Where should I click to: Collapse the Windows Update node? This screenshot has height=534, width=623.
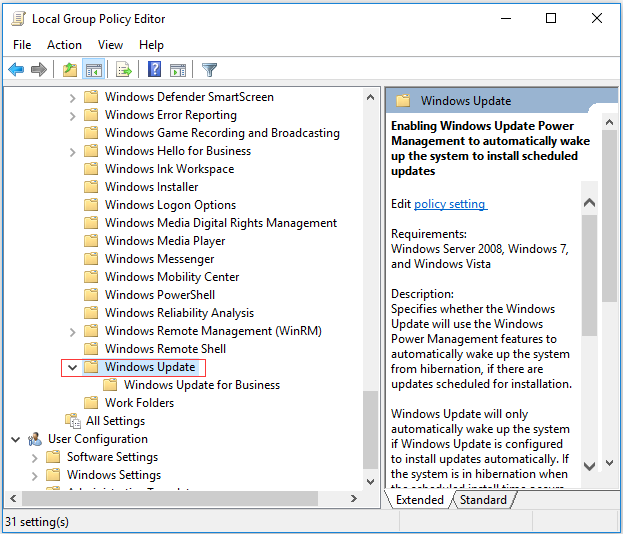[x=72, y=367]
